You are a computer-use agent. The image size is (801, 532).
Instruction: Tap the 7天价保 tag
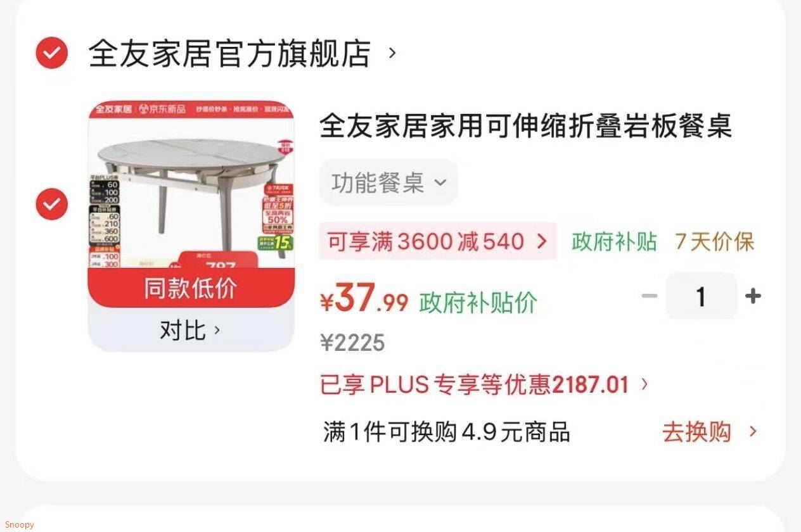715,241
